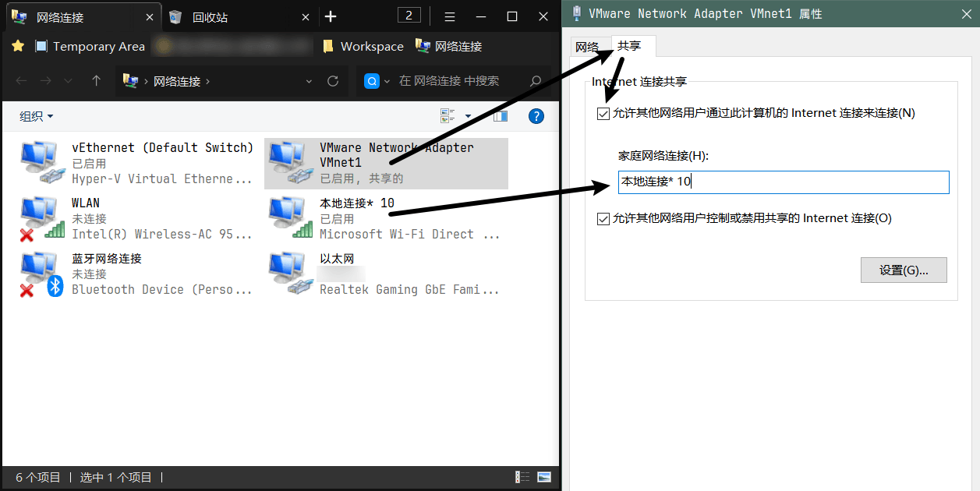
Task: Open the 家庭网络连接 combo box
Action: pos(784,182)
